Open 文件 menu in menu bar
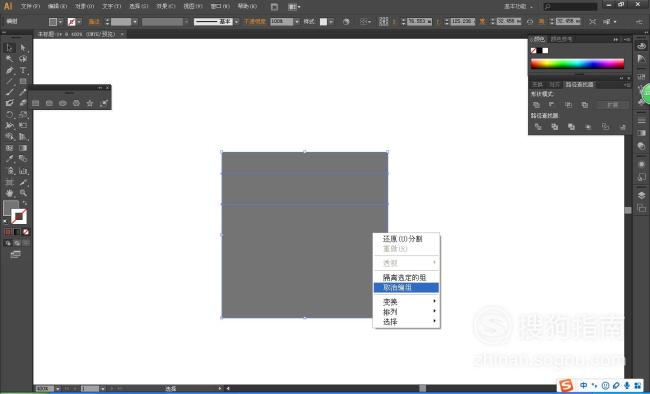 tap(30, 6)
